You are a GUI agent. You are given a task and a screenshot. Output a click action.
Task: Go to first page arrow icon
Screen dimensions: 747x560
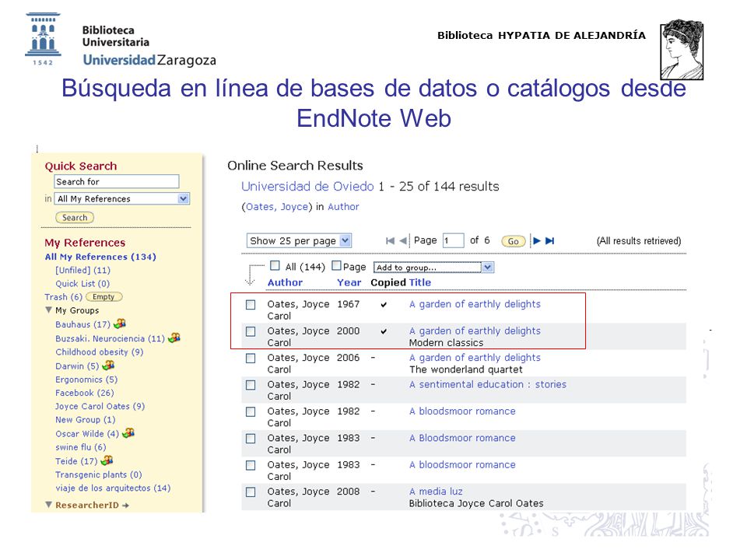[x=390, y=241]
